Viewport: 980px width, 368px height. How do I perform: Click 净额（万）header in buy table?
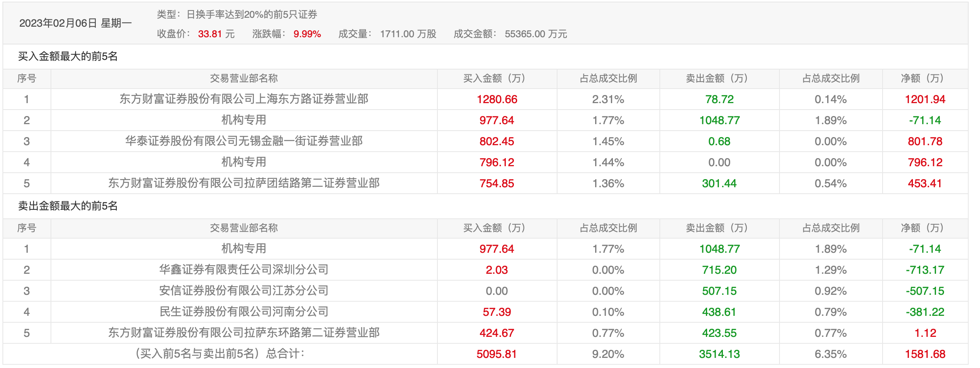pos(925,78)
